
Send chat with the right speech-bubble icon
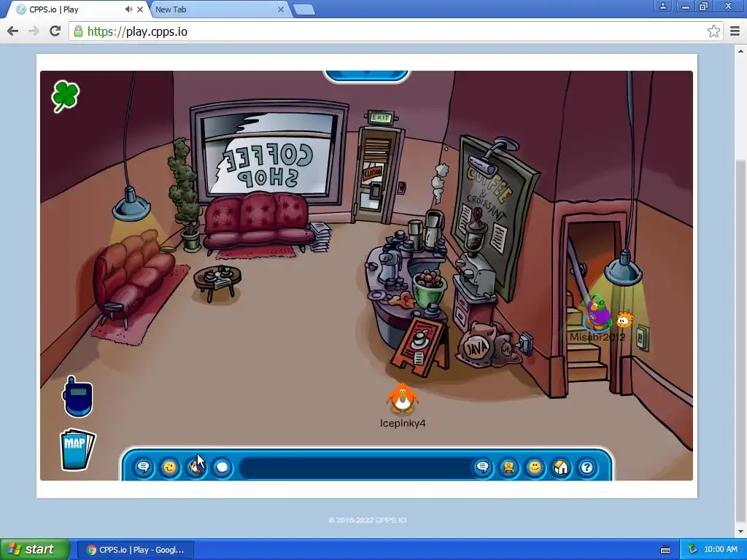point(483,467)
